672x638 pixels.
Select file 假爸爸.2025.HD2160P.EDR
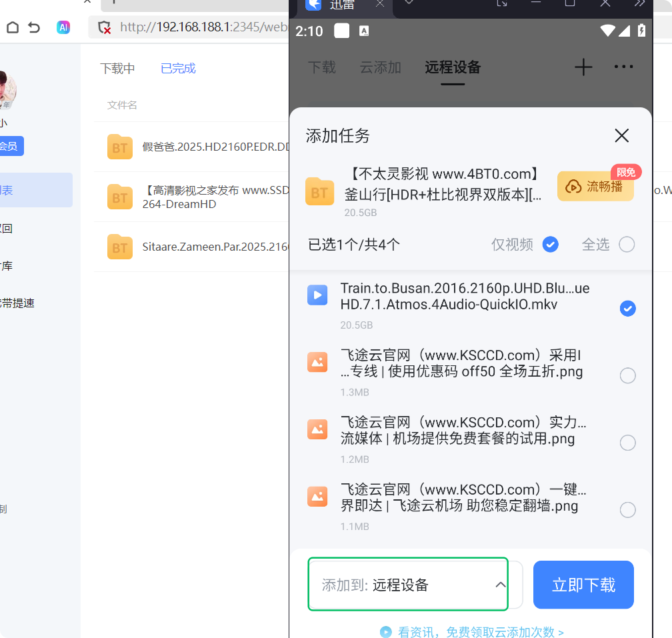[x=215, y=147]
